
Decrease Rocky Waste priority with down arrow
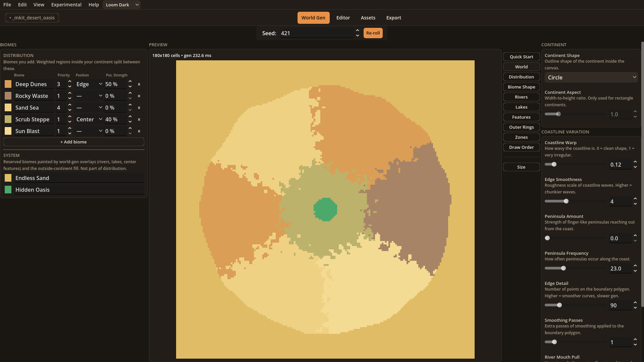tap(70, 98)
